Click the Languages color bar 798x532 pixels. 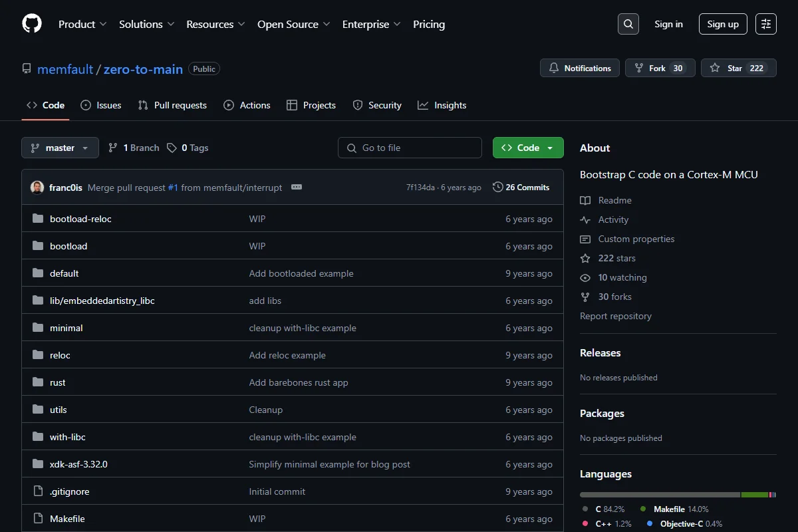678,495
